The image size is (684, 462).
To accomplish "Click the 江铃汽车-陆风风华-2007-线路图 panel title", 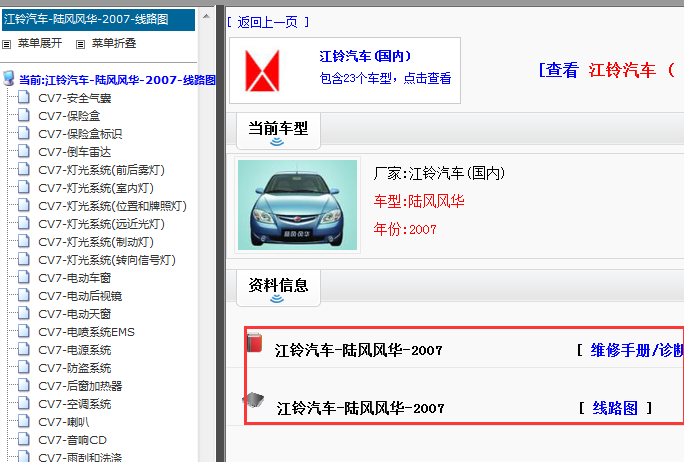I will pyautogui.click(x=99, y=20).
